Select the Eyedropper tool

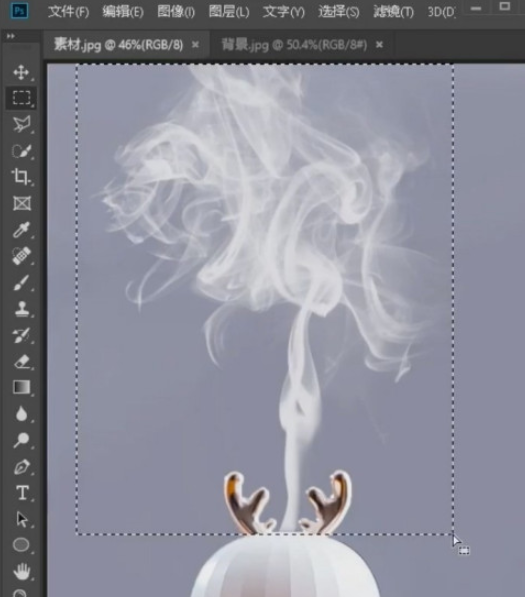pos(21,230)
